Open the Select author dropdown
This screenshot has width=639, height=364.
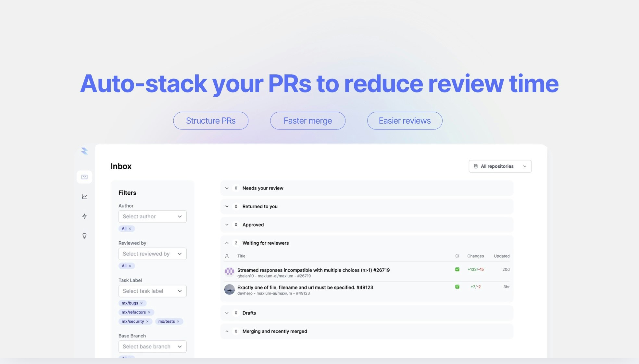(x=152, y=217)
